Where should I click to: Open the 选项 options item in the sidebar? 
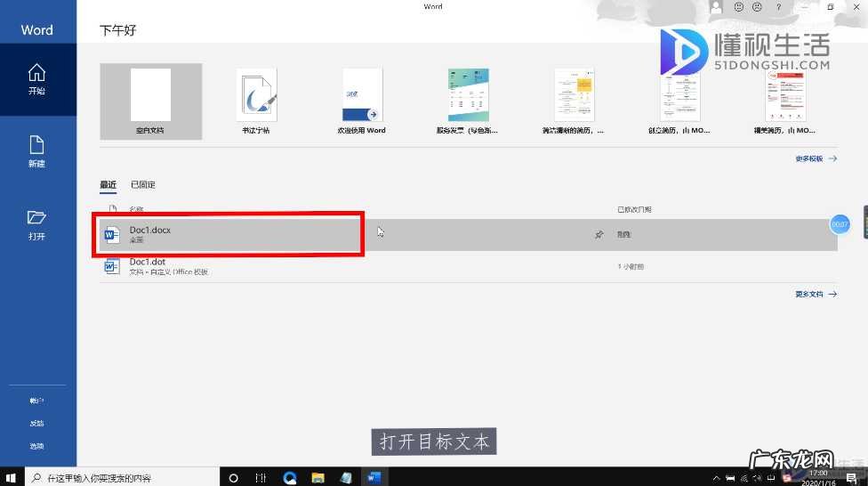point(37,446)
